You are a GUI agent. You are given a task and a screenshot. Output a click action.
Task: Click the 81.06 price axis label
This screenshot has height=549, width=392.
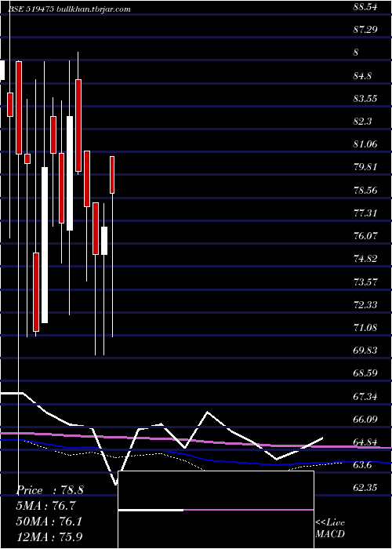pyautogui.click(x=365, y=144)
